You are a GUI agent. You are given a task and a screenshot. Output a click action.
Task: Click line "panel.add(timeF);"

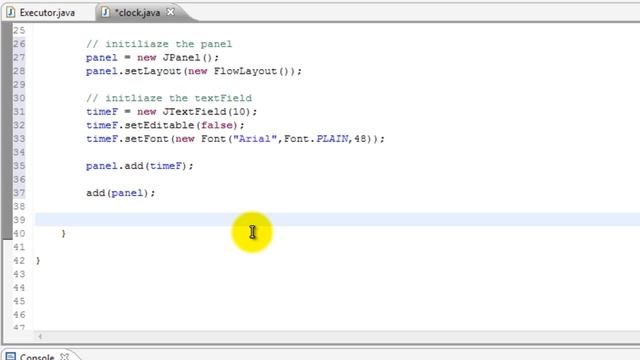coord(140,166)
